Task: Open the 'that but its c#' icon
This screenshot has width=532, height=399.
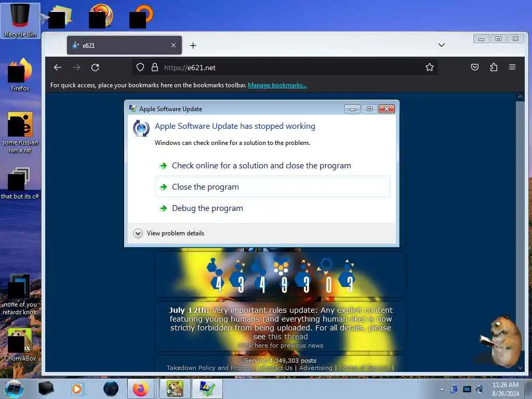Action: point(20,183)
